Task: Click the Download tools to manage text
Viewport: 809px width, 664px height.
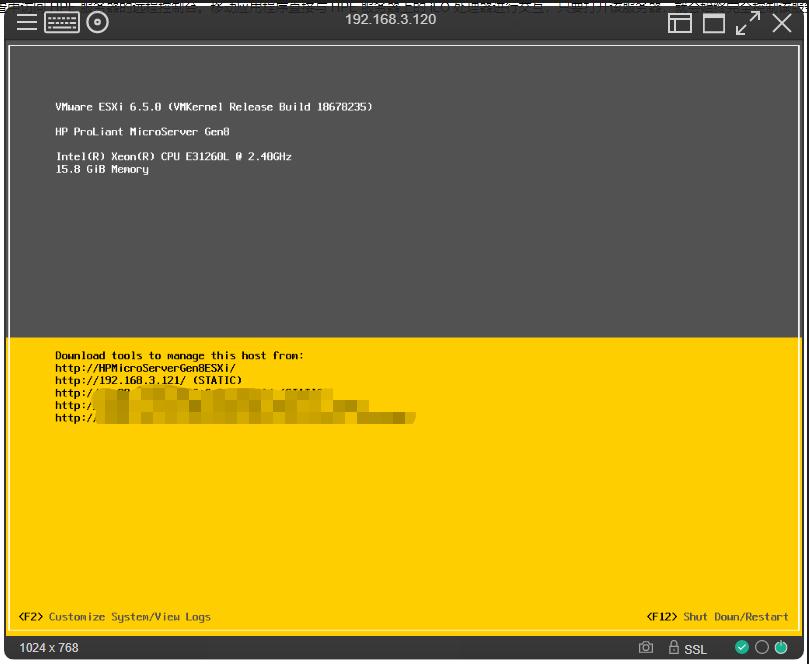Action: click(x=180, y=355)
